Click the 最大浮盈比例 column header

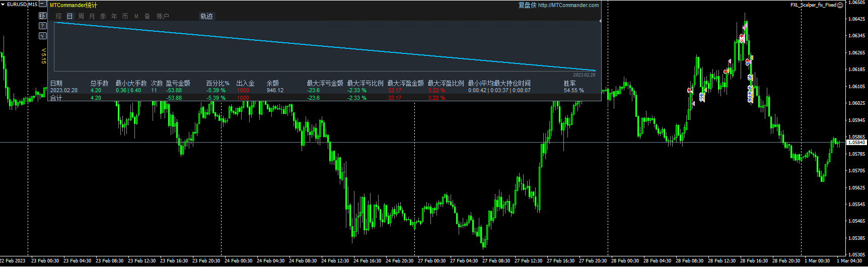(446, 83)
